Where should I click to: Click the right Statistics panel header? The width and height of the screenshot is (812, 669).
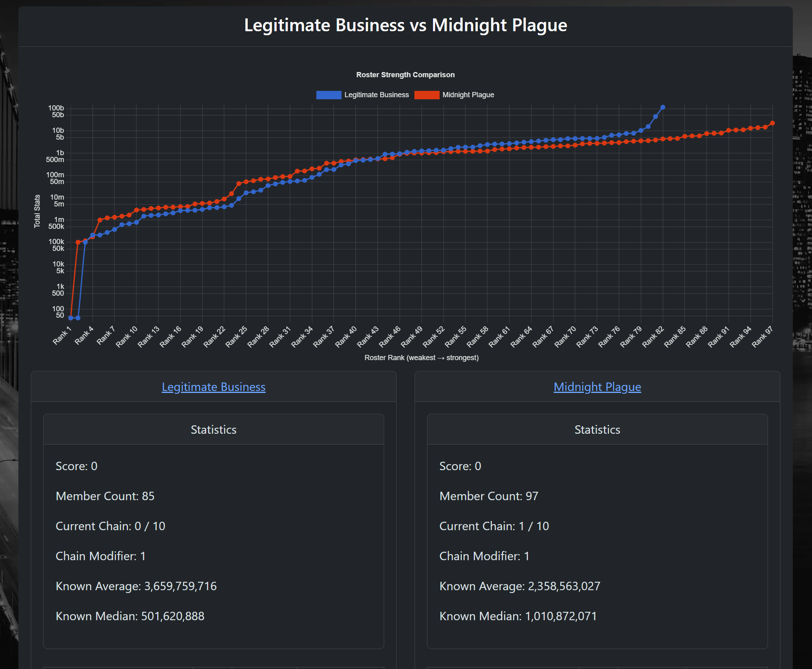pyautogui.click(x=597, y=429)
